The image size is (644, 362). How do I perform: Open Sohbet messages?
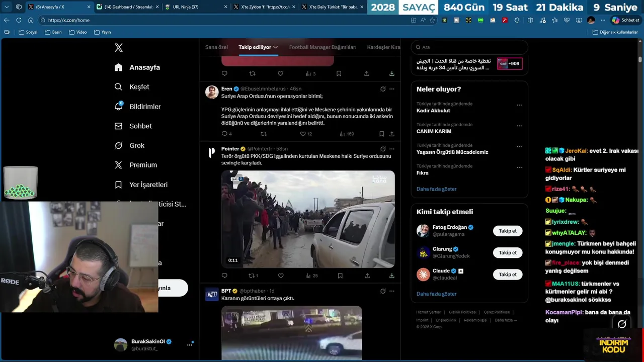(133, 126)
